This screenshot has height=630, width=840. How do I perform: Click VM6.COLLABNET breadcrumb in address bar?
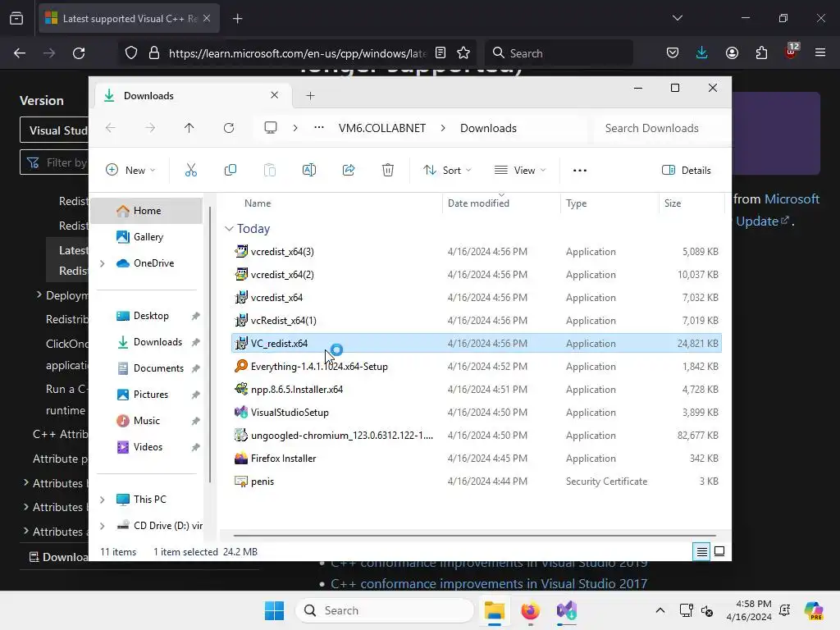click(x=382, y=128)
